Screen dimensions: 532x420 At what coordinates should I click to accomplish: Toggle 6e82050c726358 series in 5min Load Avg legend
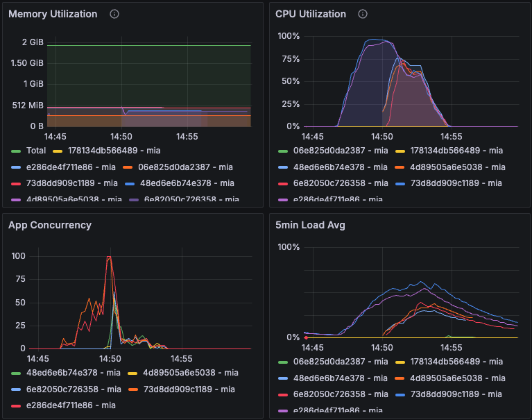(x=329, y=392)
